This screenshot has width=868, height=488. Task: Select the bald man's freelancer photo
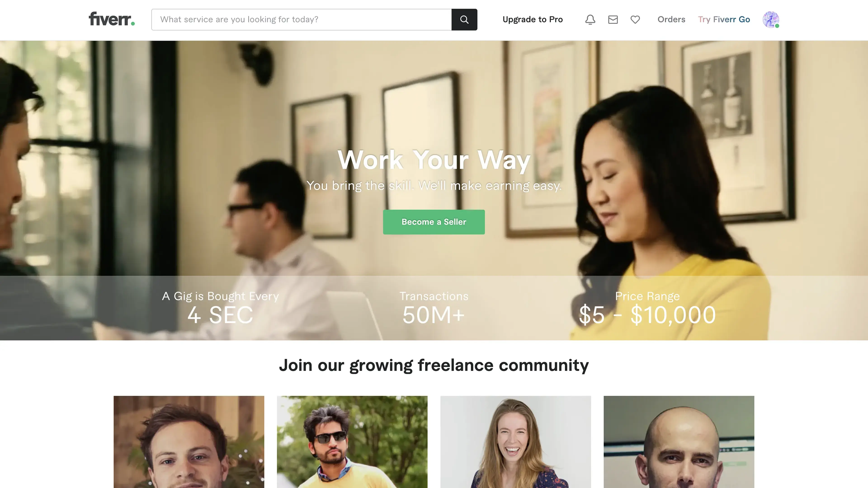click(679, 442)
